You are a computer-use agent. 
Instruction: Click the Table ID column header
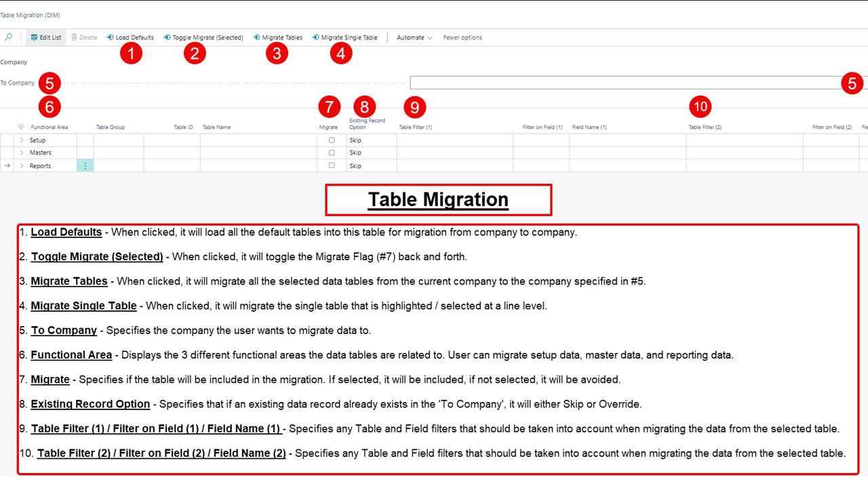pyautogui.click(x=183, y=127)
